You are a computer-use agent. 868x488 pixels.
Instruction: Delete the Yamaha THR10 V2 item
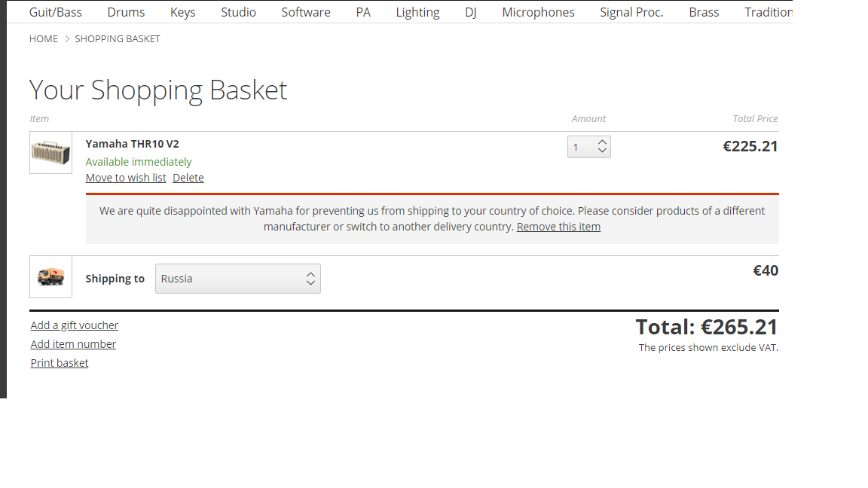coord(188,178)
